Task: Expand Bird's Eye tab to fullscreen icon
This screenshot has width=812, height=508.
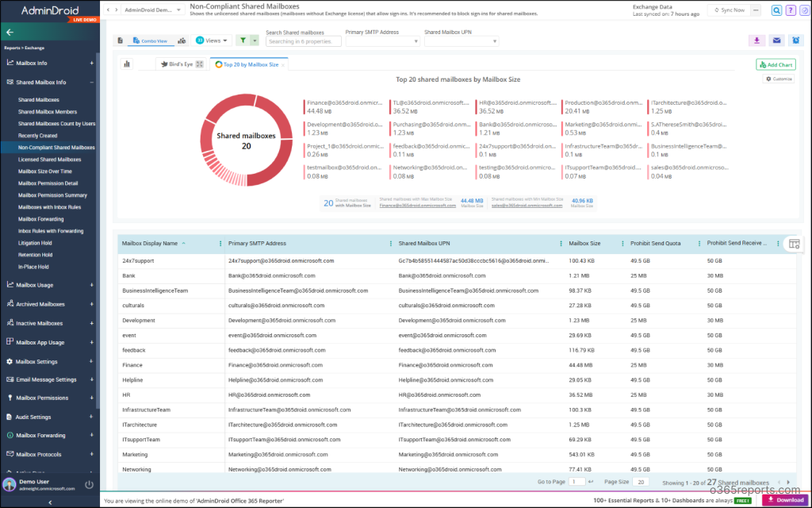Action: coord(199,64)
